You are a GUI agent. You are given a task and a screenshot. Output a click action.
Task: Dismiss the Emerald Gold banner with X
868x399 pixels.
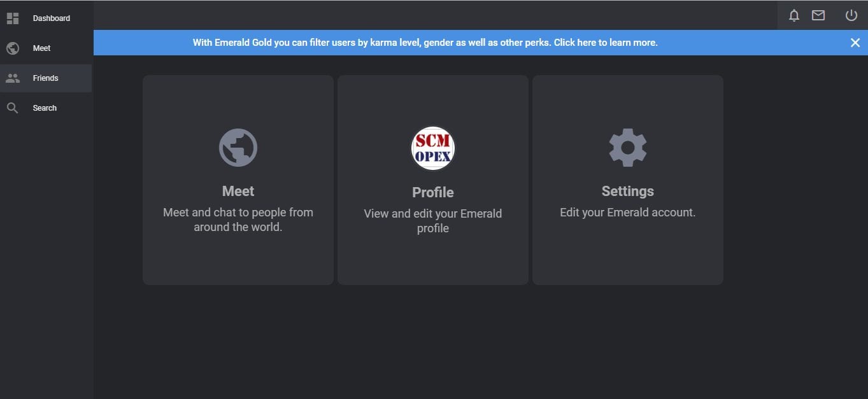[855, 43]
